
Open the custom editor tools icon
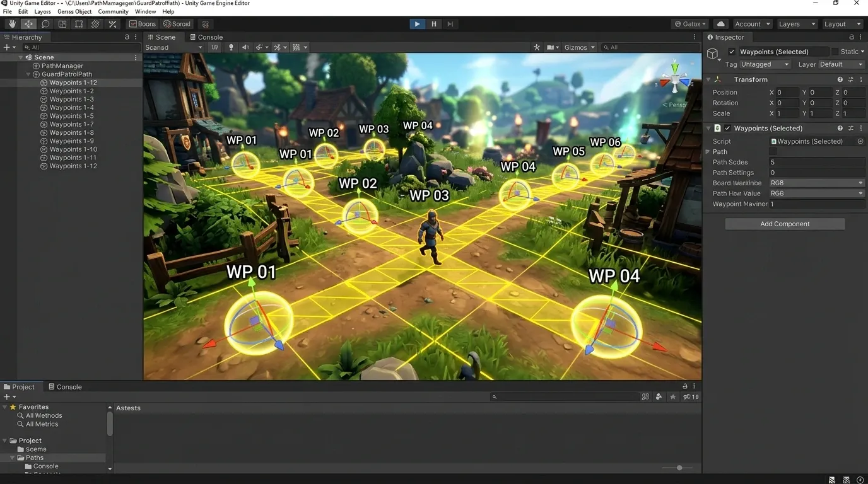tap(112, 24)
